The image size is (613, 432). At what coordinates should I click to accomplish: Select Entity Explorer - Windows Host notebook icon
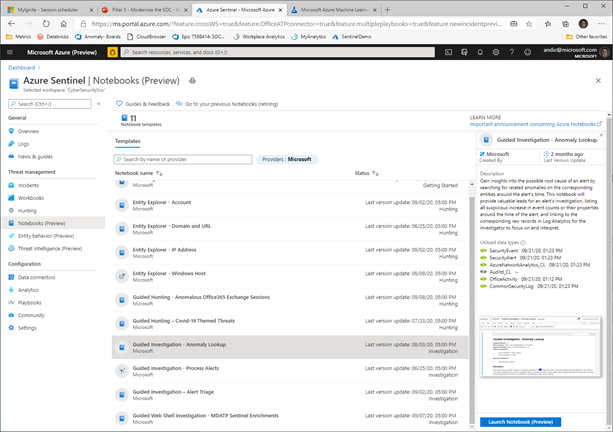(122, 276)
